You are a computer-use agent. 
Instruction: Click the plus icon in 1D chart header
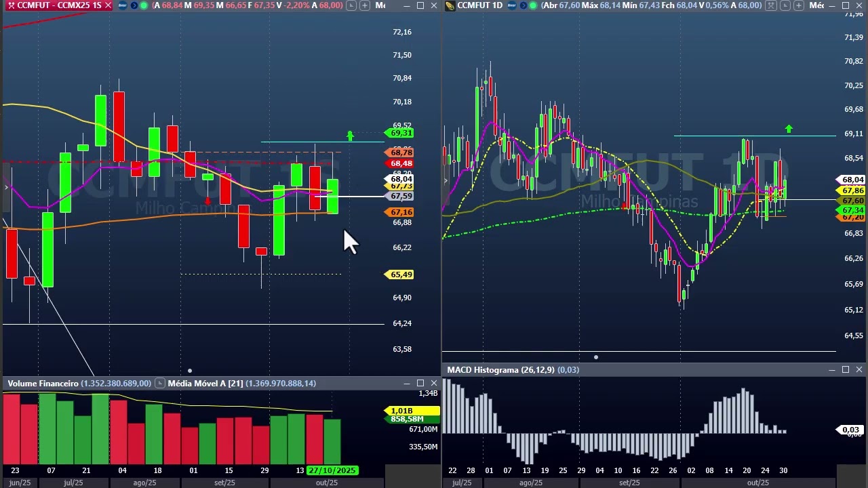(x=799, y=5)
